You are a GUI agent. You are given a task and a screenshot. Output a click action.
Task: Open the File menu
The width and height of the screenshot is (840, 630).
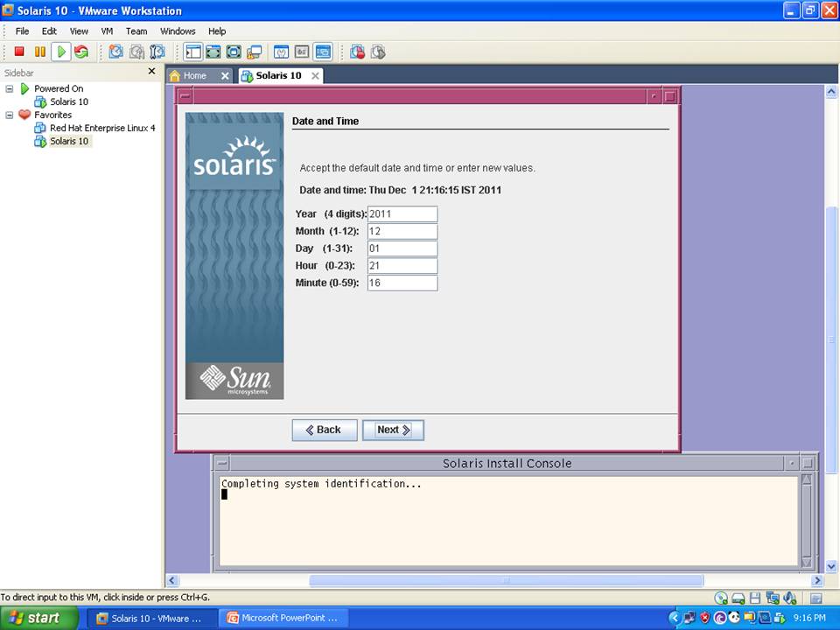point(22,31)
